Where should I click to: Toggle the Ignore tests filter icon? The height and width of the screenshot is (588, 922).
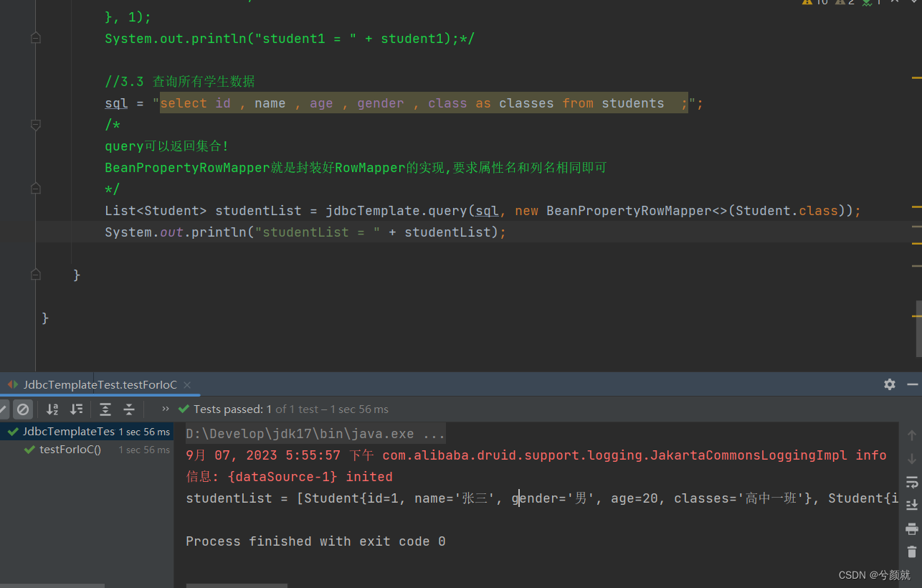click(23, 409)
